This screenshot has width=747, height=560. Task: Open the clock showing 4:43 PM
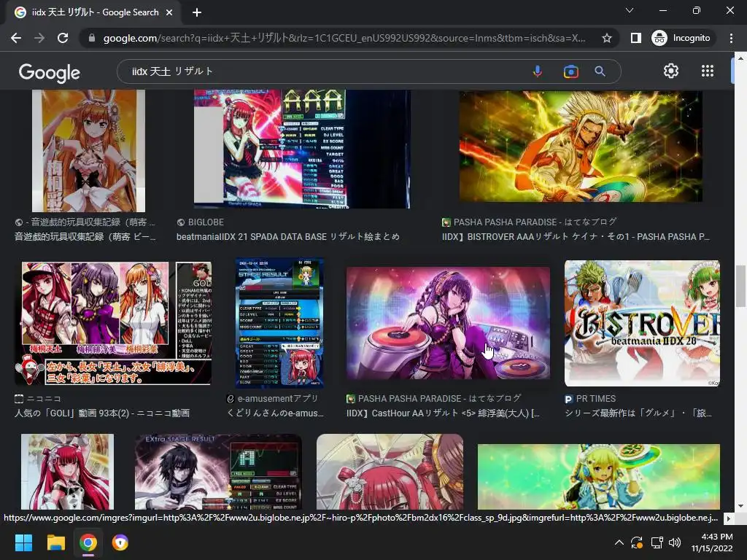[x=712, y=542]
